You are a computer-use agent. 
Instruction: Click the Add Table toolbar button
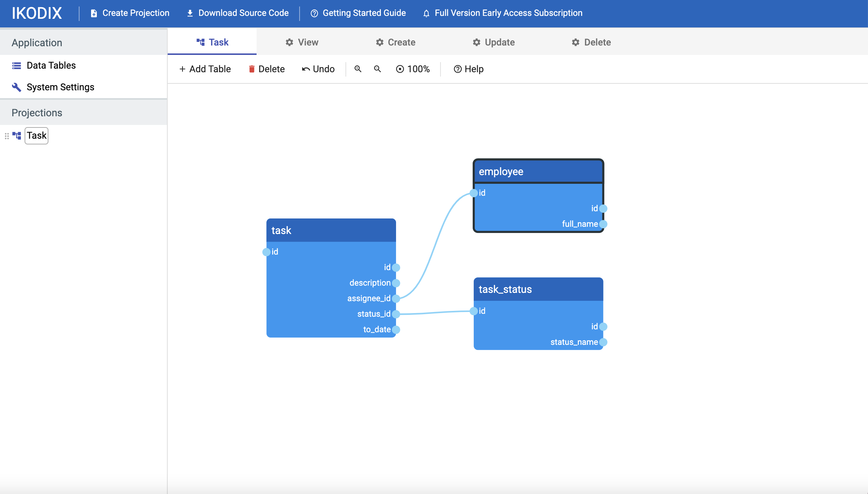click(205, 69)
